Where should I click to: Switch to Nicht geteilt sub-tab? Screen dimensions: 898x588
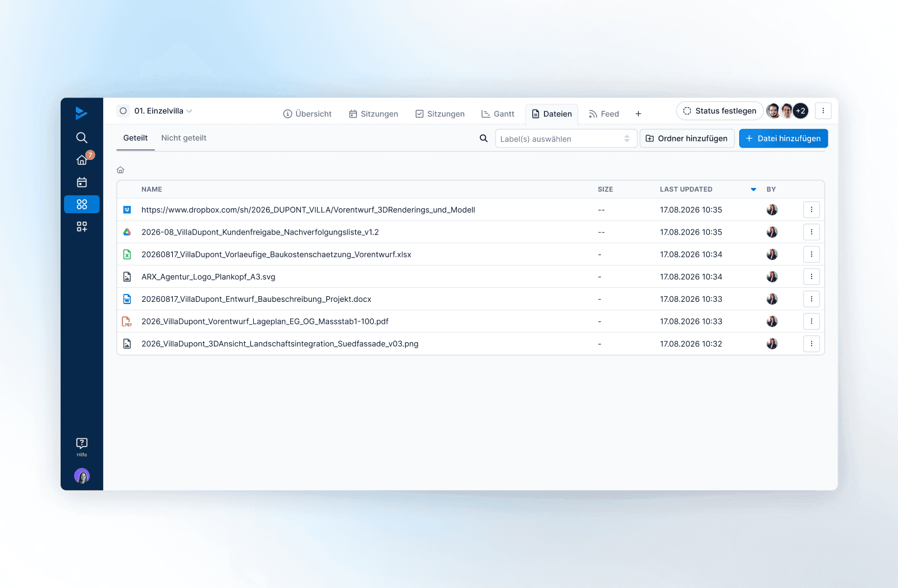pyautogui.click(x=184, y=138)
